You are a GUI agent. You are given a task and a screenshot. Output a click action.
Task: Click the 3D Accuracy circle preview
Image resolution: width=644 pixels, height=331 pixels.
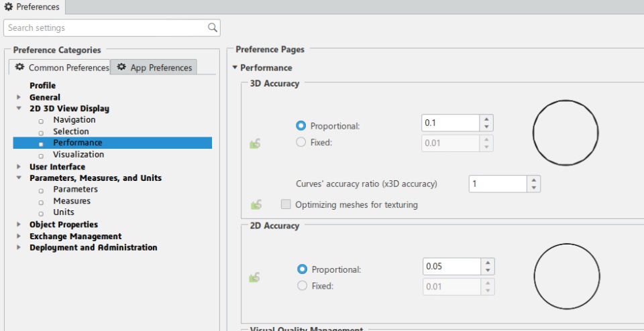tap(565, 132)
